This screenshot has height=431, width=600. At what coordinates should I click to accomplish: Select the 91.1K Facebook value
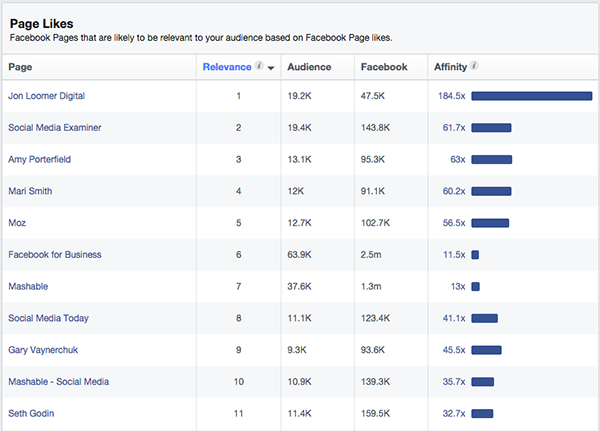point(373,191)
